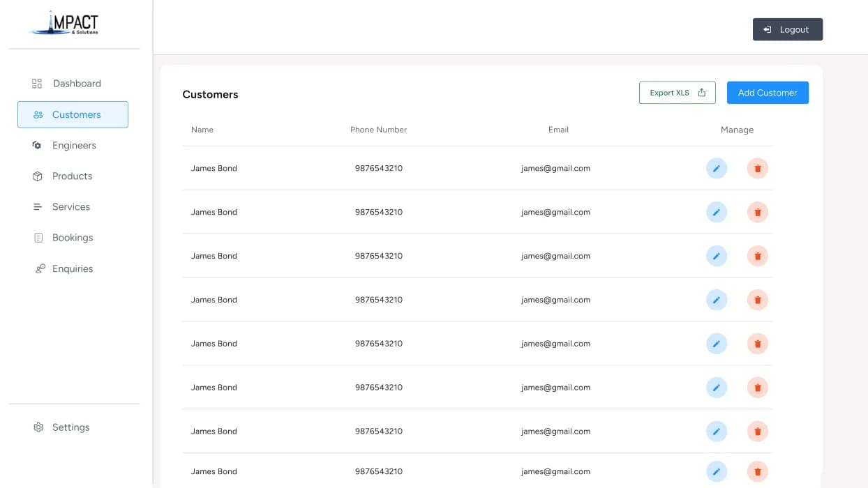Click james@gmail.com in the third row

[555, 256]
